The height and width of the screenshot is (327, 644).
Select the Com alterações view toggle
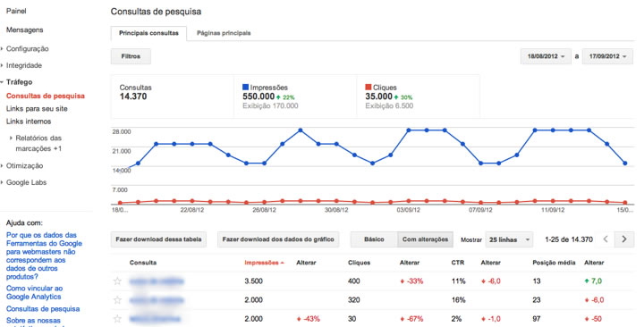pos(425,239)
